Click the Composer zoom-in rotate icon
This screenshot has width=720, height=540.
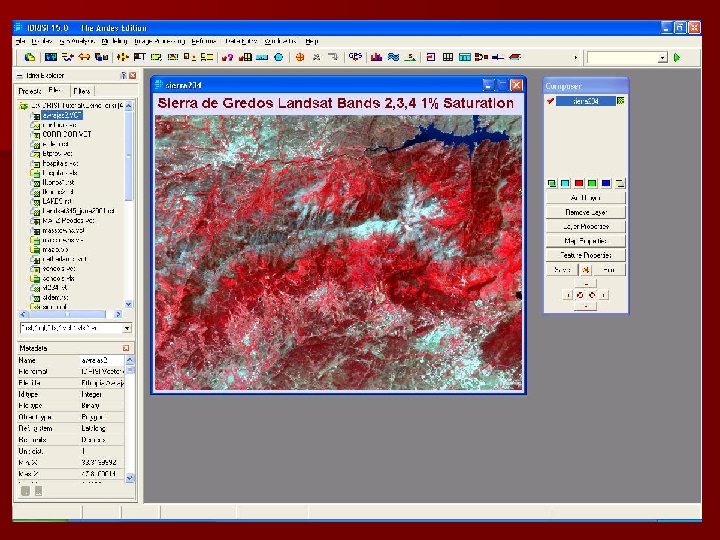[580, 295]
